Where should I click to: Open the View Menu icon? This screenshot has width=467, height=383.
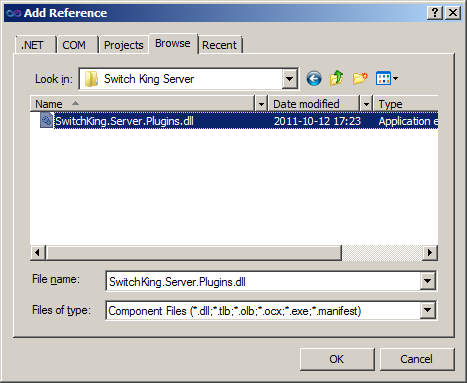(x=387, y=79)
